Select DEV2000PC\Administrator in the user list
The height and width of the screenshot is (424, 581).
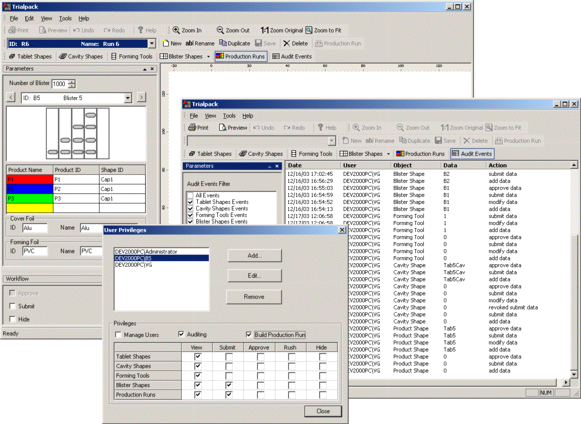coord(162,251)
